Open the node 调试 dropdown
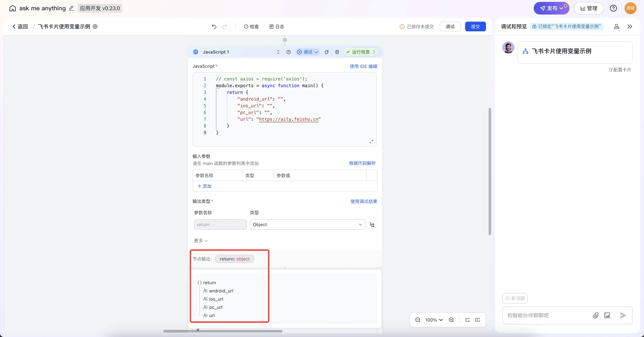Image resolution: width=644 pixels, height=337 pixels. click(x=307, y=52)
